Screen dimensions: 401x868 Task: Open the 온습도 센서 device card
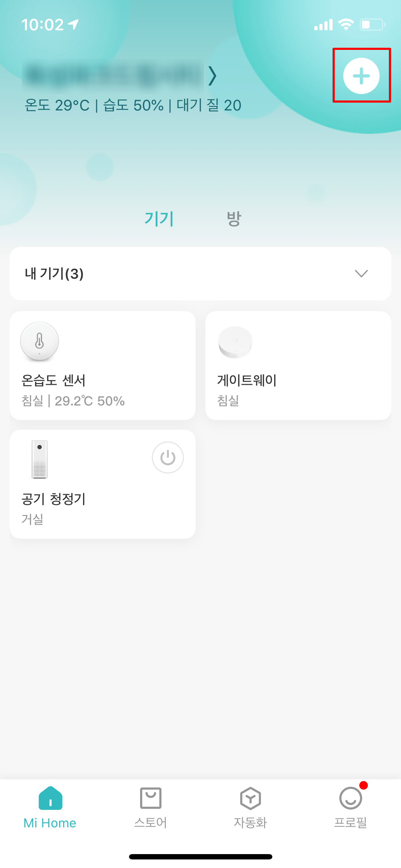(103, 366)
